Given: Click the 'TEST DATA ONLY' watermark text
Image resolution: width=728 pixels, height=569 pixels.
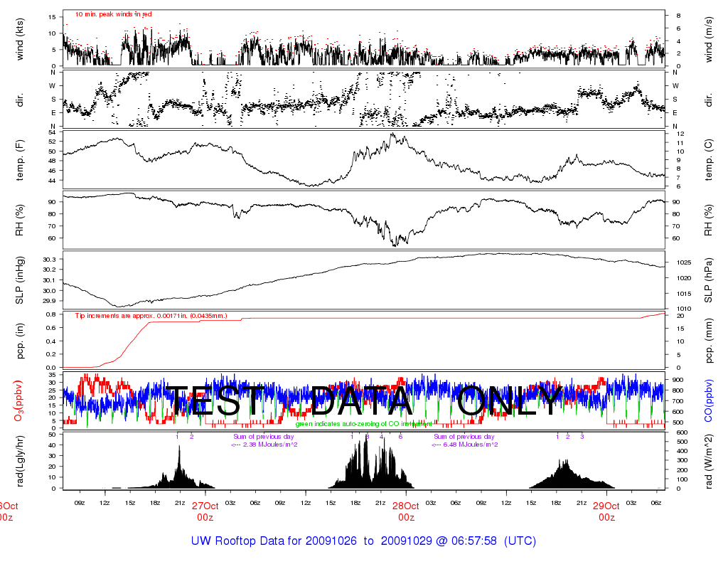Looking at the screenshot, I should (363, 401).
